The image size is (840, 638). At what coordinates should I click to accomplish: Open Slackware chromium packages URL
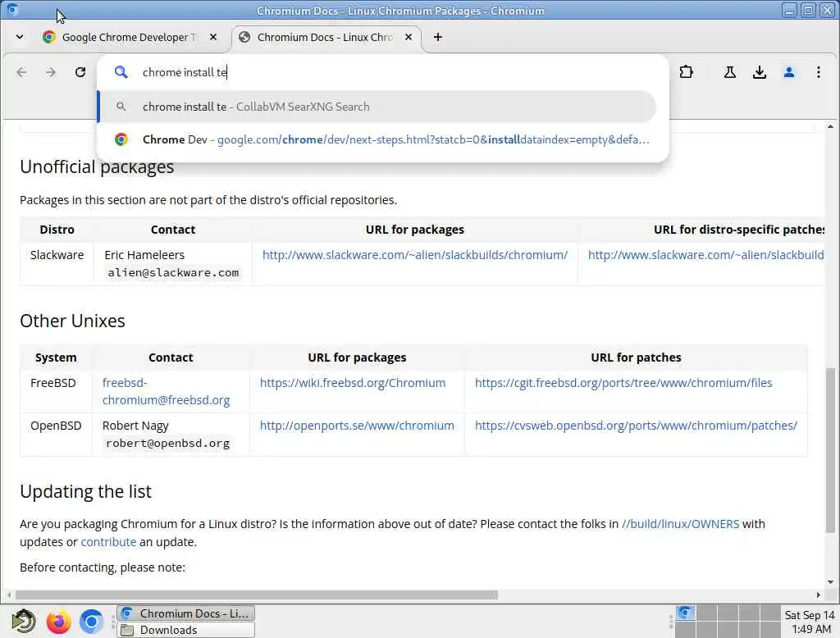click(x=415, y=255)
